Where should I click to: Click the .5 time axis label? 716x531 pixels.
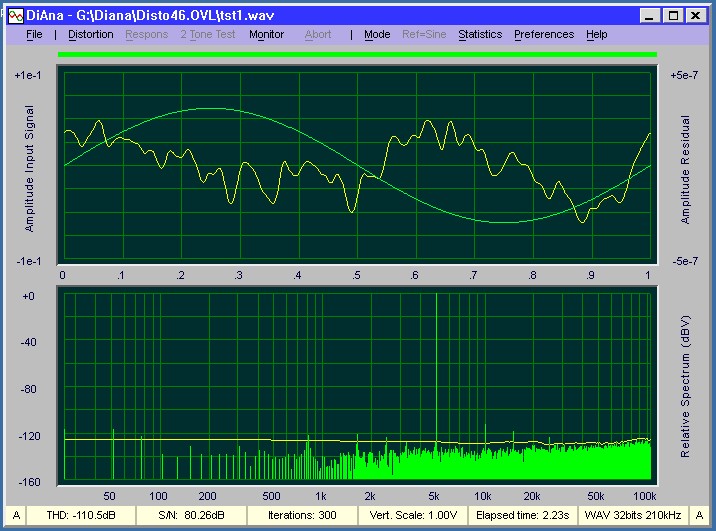[x=356, y=275]
